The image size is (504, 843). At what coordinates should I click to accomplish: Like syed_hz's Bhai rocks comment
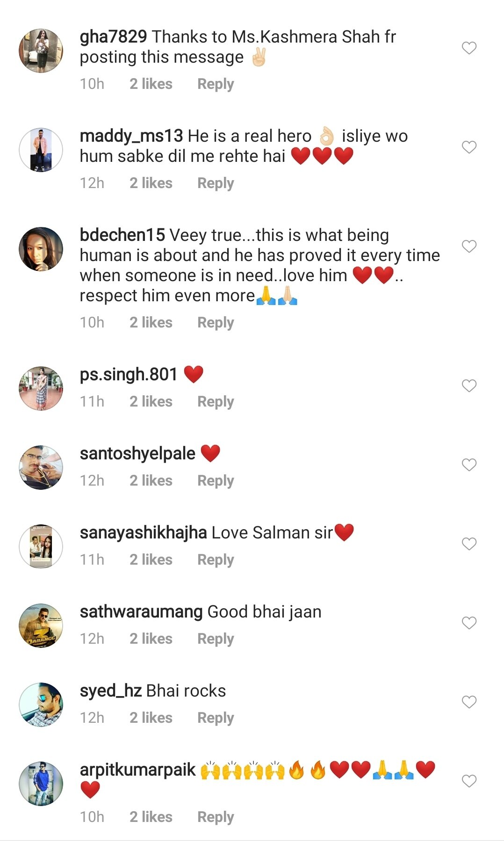coord(469,702)
